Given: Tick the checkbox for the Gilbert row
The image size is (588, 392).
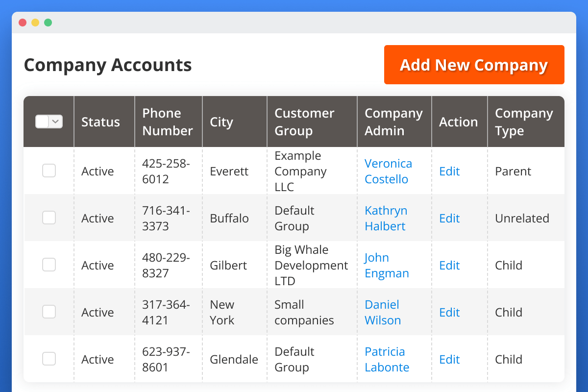Looking at the screenshot, I should click(x=49, y=265).
